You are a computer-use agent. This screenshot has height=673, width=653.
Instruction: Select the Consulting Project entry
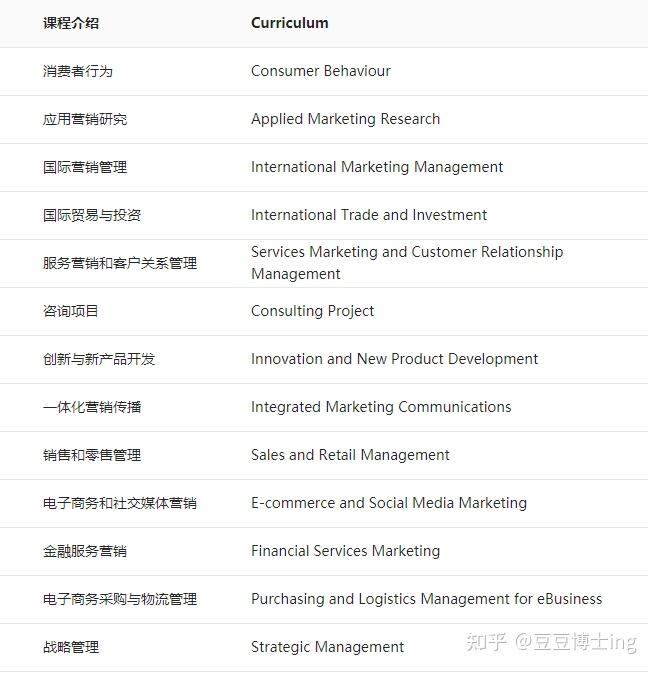point(313,311)
